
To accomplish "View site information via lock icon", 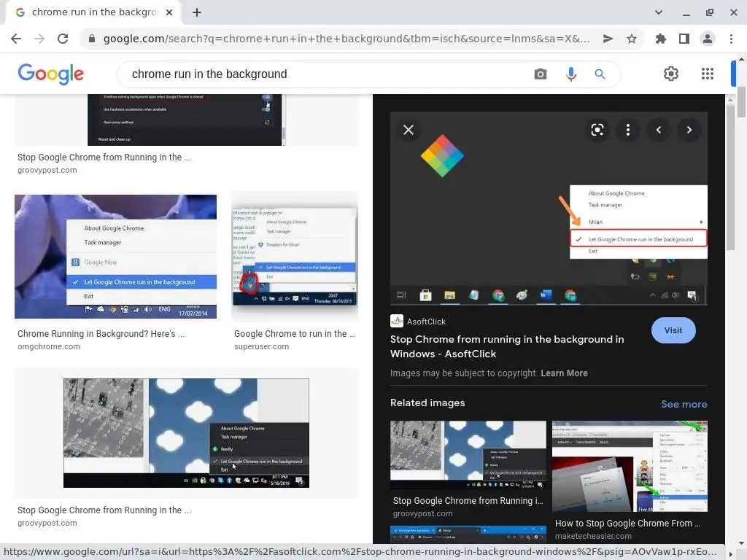I will [92, 39].
